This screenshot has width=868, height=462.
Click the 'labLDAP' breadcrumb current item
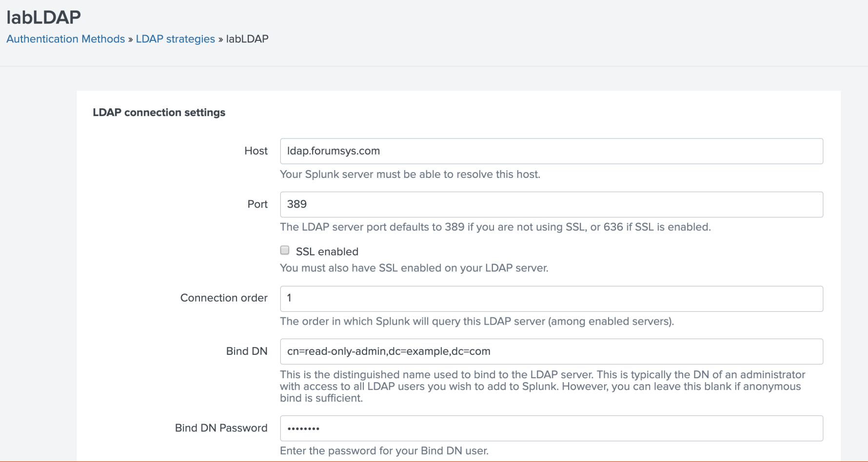click(x=247, y=39)
